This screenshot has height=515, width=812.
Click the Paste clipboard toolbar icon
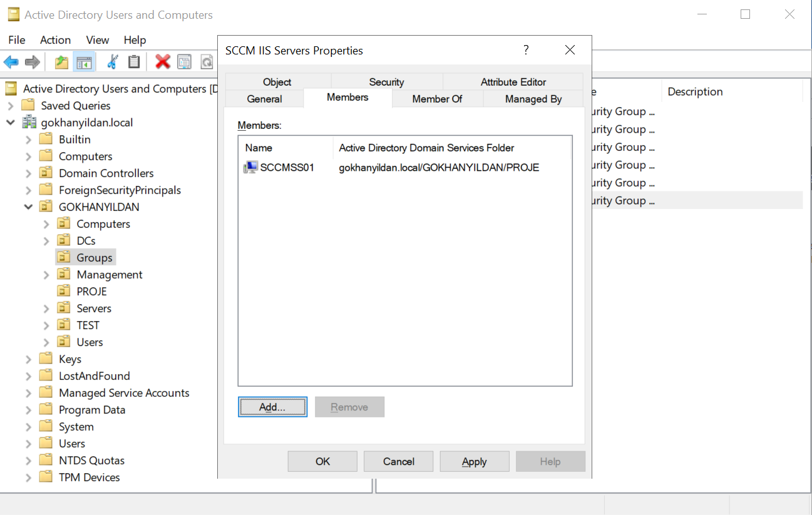[x=134, y=61]
